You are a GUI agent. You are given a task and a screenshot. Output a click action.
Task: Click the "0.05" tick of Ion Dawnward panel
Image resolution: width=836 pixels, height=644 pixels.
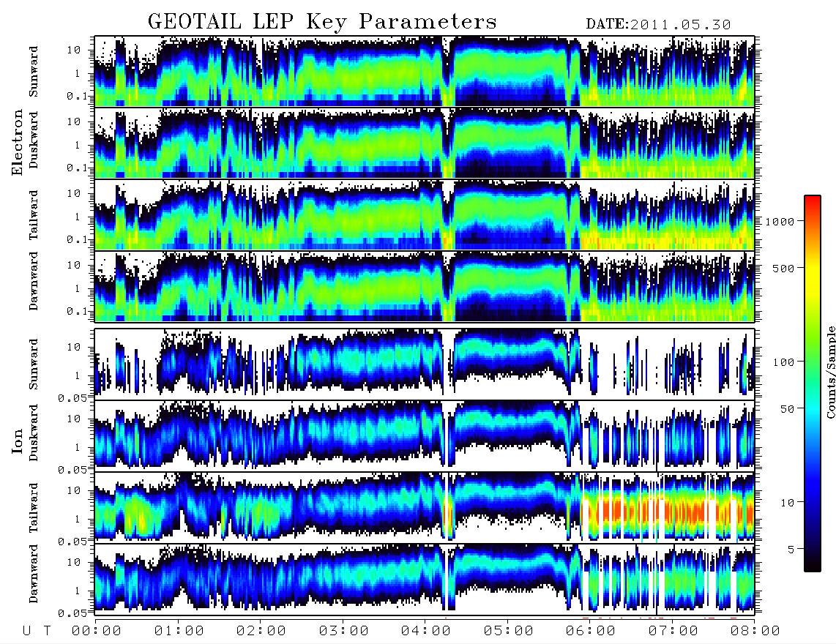click(x=73, y=613)
